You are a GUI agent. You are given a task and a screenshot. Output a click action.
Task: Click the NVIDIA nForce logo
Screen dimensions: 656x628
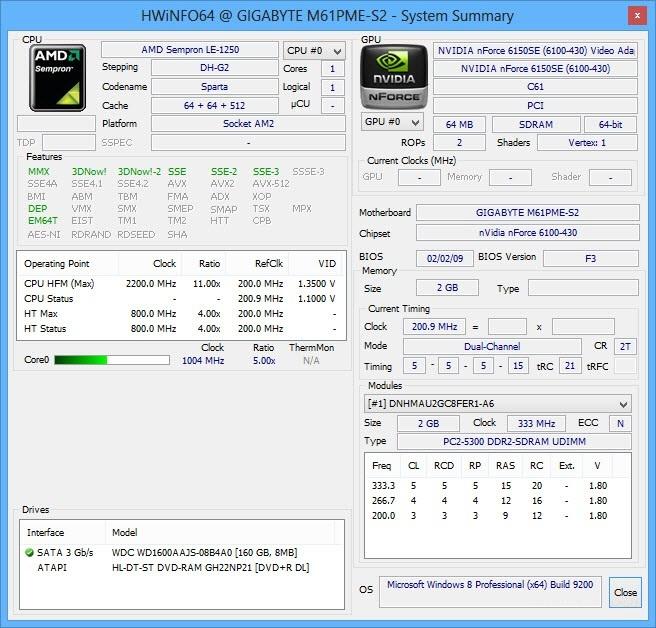tap(394, 77)
